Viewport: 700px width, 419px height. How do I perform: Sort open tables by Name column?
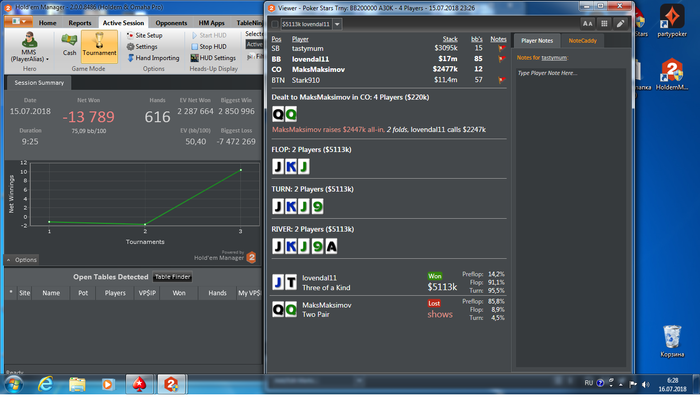51,293
